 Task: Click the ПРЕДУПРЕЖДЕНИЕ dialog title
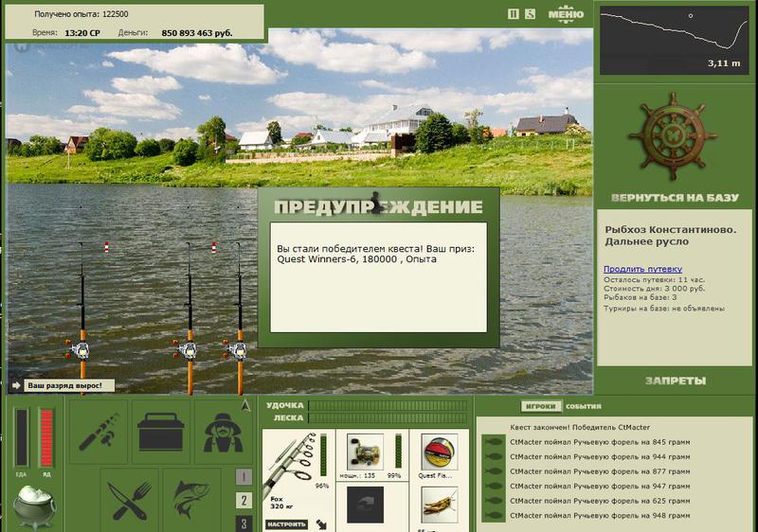378,206
